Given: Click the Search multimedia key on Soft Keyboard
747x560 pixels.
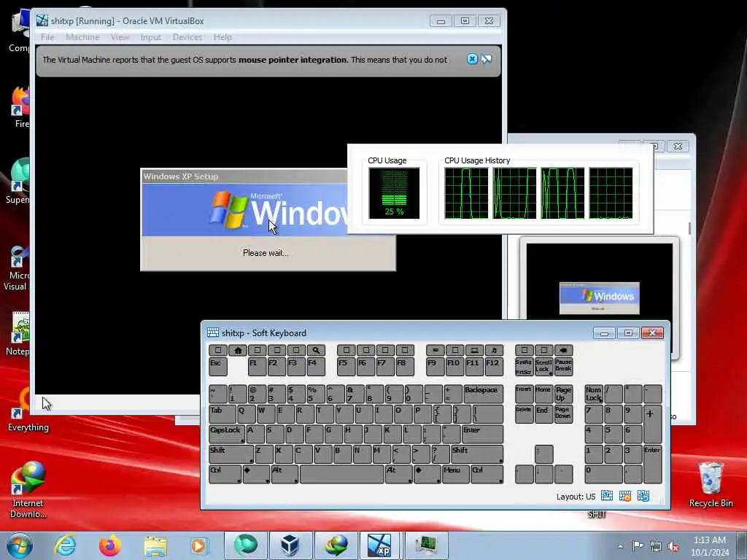Looking at the screenshot, I should [x=316, y=350].
